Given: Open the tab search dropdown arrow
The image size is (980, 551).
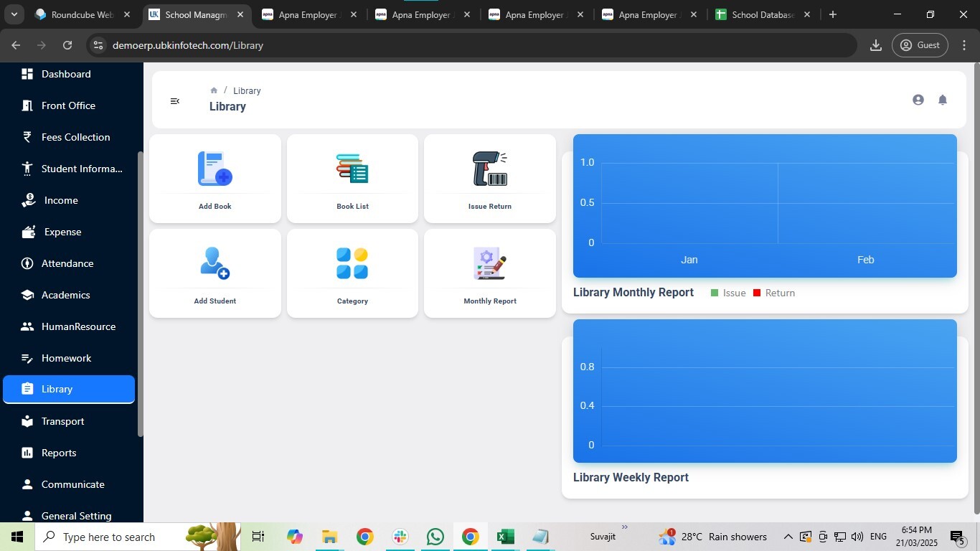Looking at the screenshot, I should click(x=14, y=14).
